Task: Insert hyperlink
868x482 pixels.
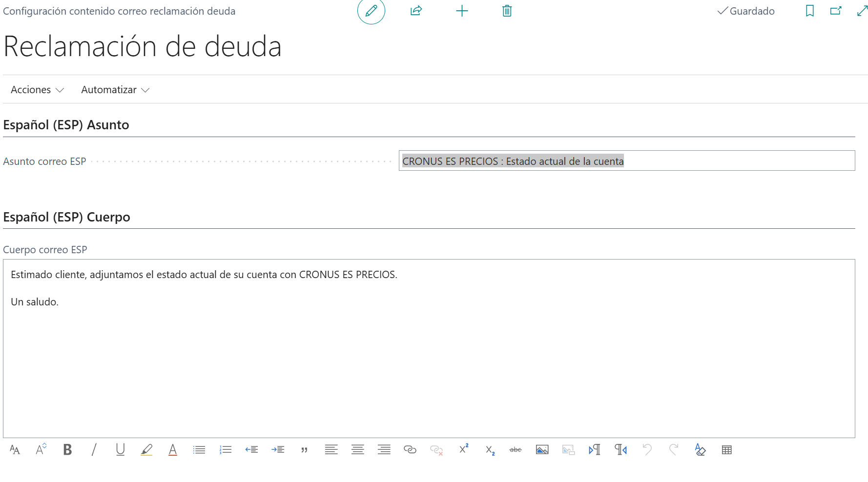Action: pyautogui.click(x=410, y=450)
